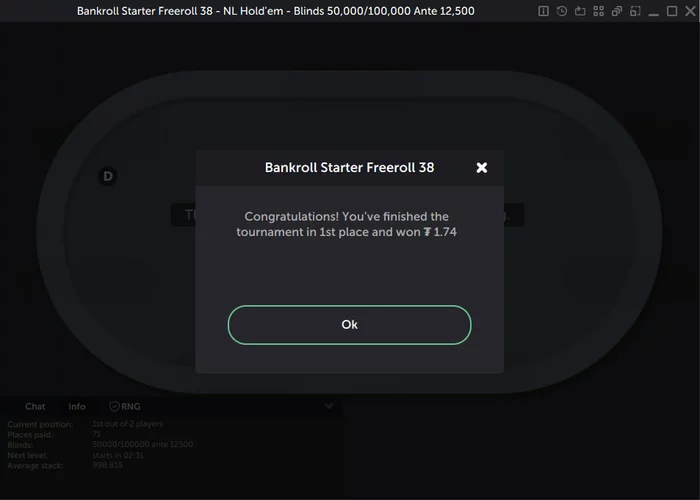700x500 pixels.
Task: Switch to the Info tab
Action: [77, 406]
